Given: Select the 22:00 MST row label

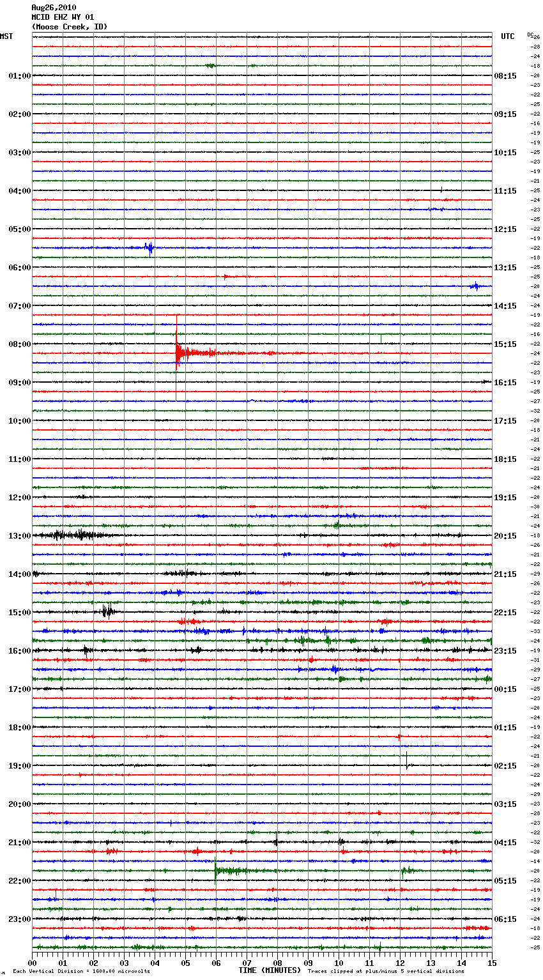Looking at the screenshot, I should point(20,881).
